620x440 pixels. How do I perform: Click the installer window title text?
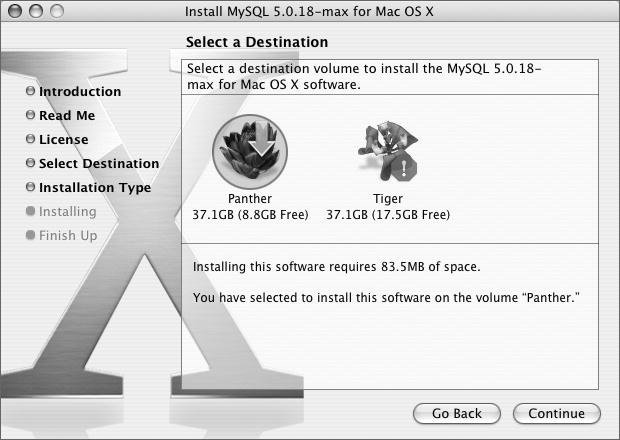[309, 11]
